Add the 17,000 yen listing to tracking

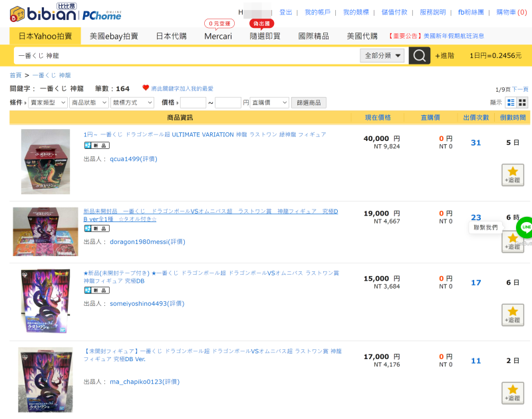click(x=512, y=392)
